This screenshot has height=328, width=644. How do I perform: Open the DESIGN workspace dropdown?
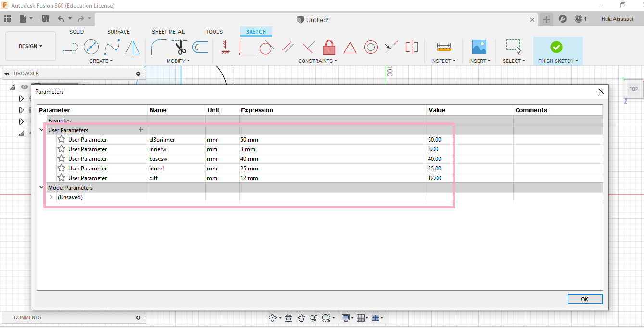click(31, 46)
